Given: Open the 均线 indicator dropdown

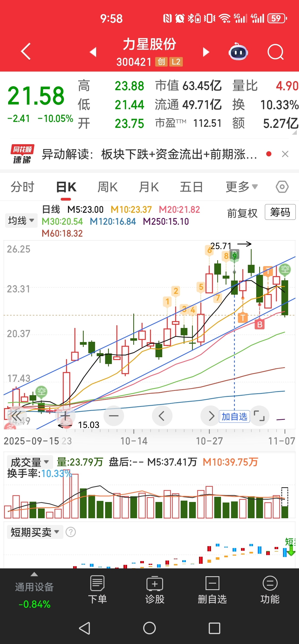Looking at the screenshot, I should (21, 220).
